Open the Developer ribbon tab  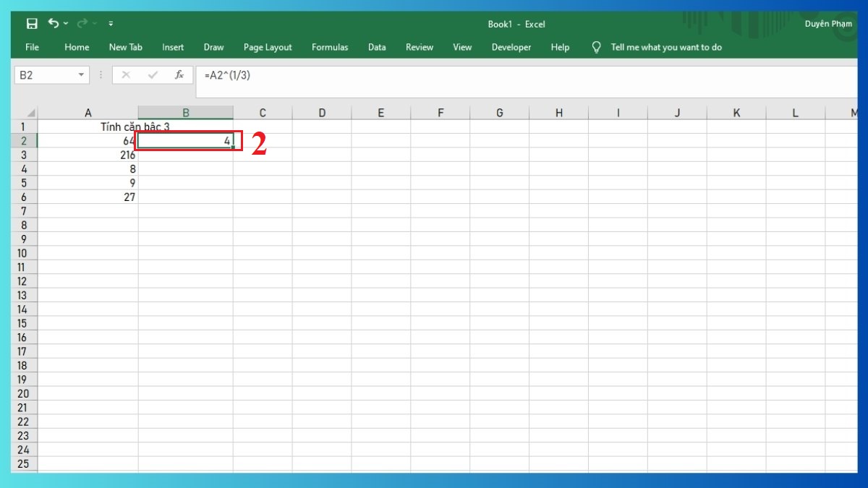[511, 47]
